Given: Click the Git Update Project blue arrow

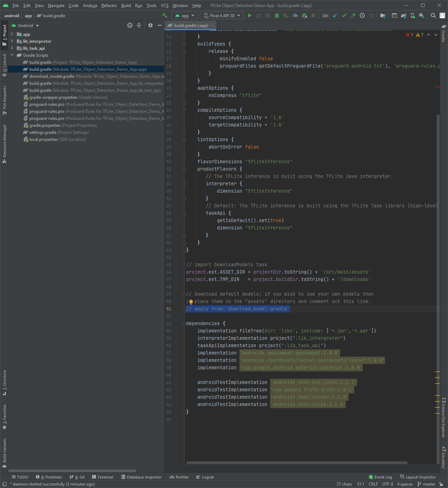Looking at the screenshot, I should [x=335, y=15].
